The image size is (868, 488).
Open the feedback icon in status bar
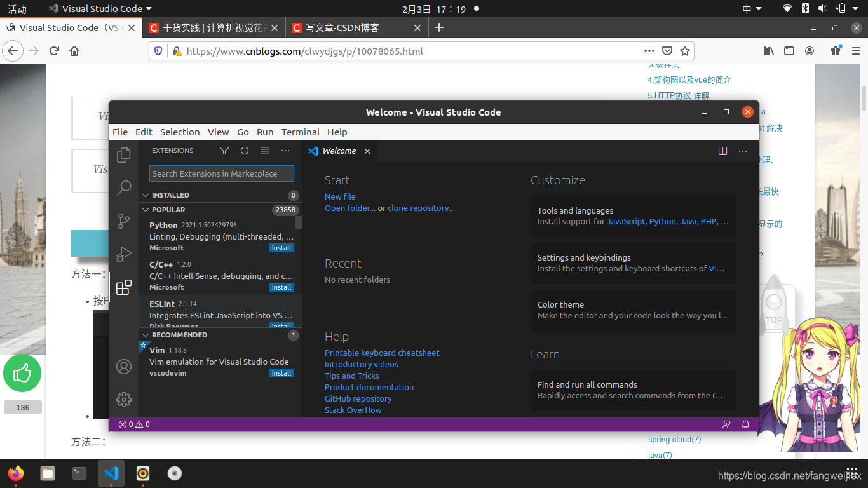(x=726, y=424)
